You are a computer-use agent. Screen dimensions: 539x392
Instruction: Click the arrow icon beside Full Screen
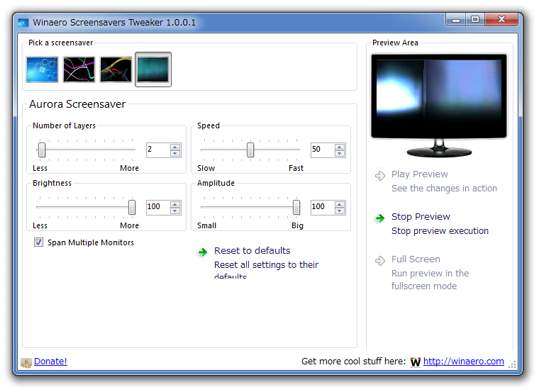click(380, 261)
